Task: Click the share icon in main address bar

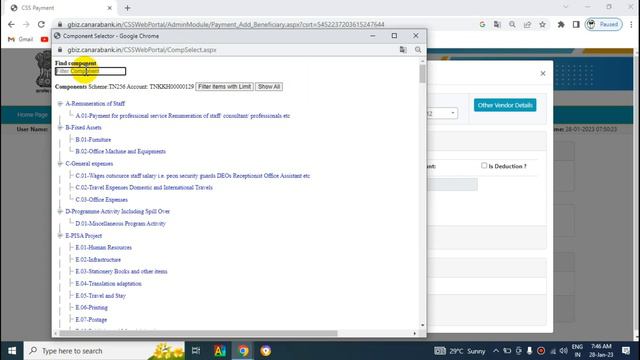Action: pyautogui.click(x=527, y=24)
